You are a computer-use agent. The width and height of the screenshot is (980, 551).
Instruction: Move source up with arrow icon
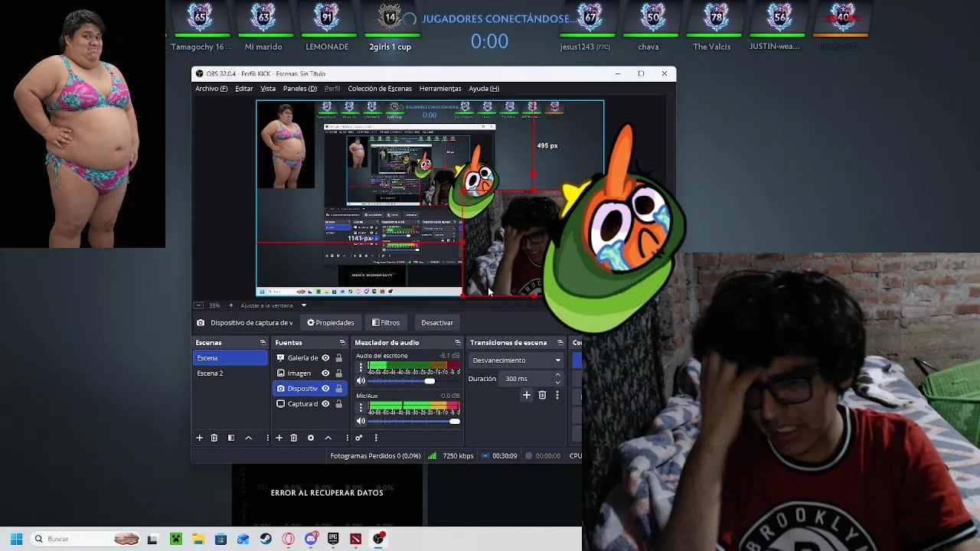[328, 438]
